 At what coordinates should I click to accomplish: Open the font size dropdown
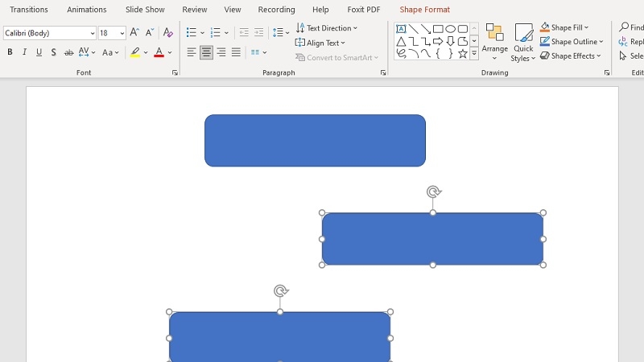coord(122,33)
